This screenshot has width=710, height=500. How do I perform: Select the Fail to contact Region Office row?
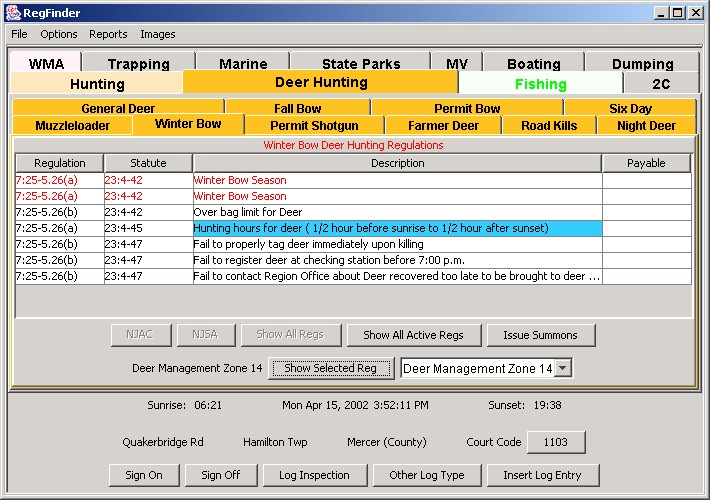pyautogui.click(x=353, y=276)
